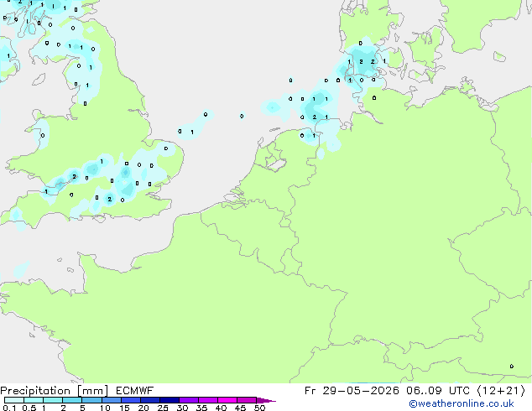
Task: Click the ECMWF model label
Action: pos(135,391)
